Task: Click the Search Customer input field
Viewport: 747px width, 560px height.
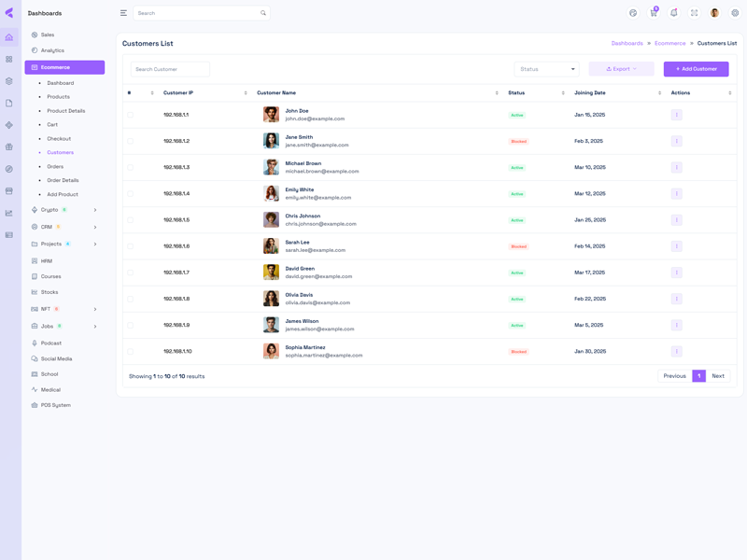Action: [x=170, y=69]
